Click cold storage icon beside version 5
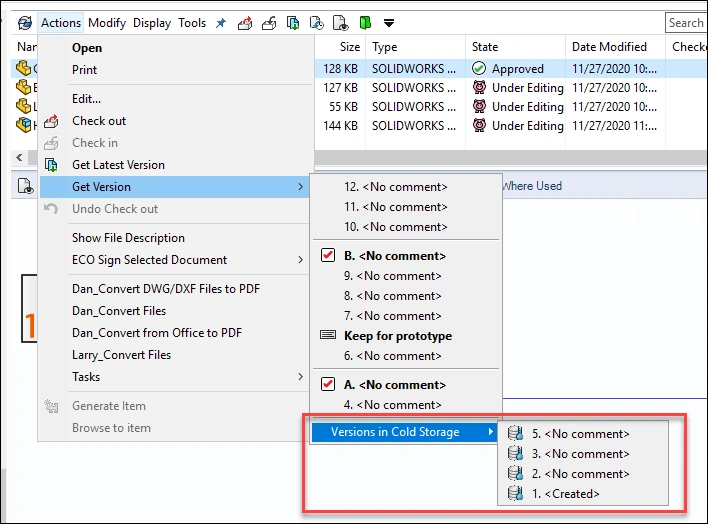This screenshot has width=708, height=524. click(x=515, y=434)
